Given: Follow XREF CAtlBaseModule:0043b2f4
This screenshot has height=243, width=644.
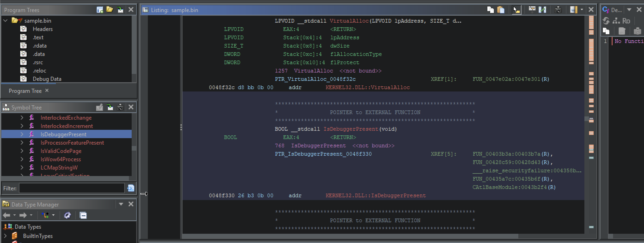Looking at the screenshot, I should (x=514, y=187).
